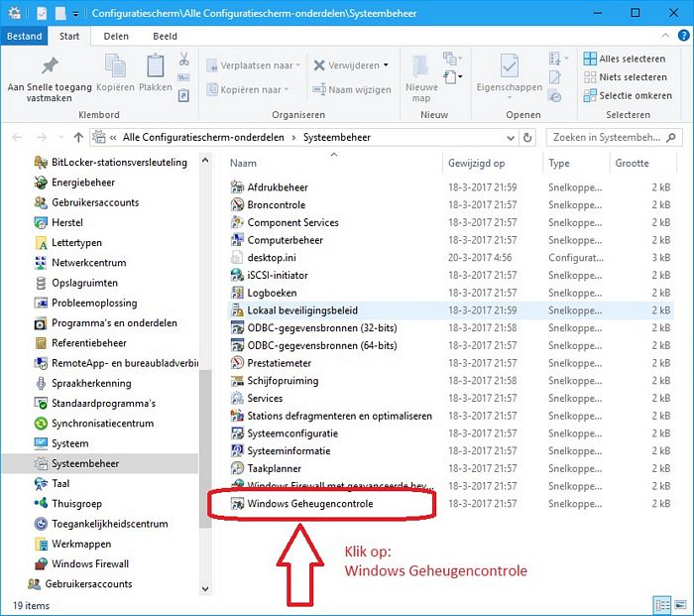The height and width of the screenshot is (616, 694).
Task: Open the Bestand menu
Action: [25, 37]
